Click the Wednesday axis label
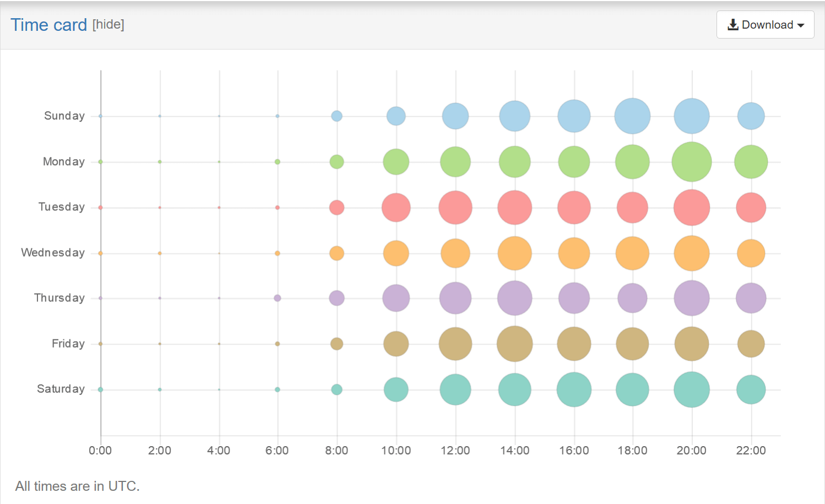This screenshot has width=825, height=504. (53, 253)
